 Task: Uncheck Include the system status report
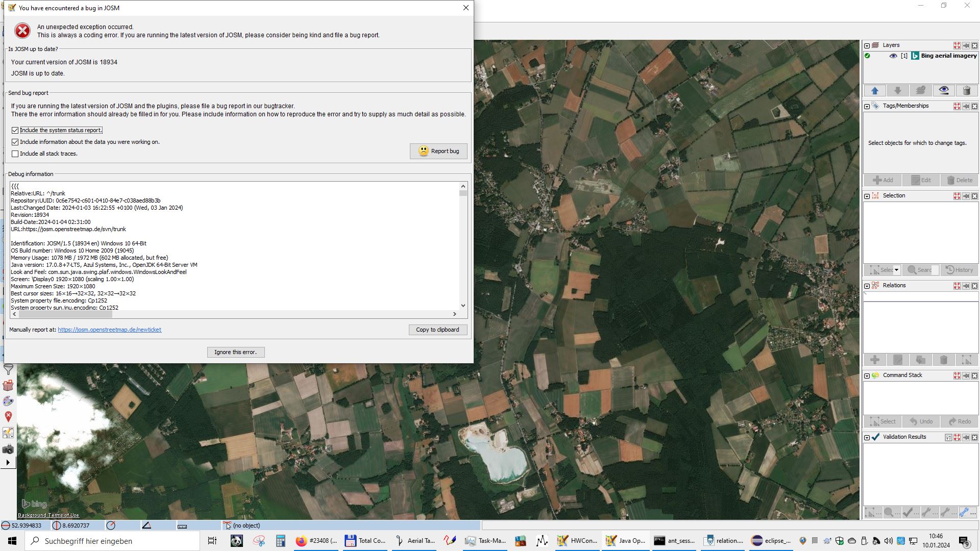(x=15, y=131)
